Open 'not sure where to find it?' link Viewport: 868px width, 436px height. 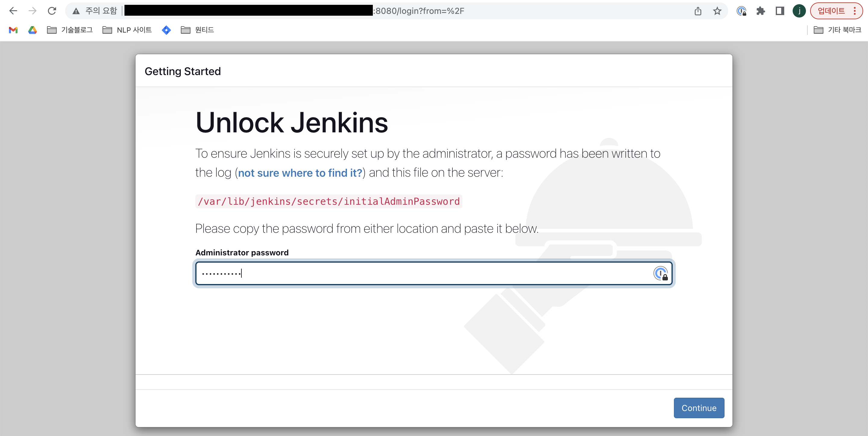pos(300,173)
